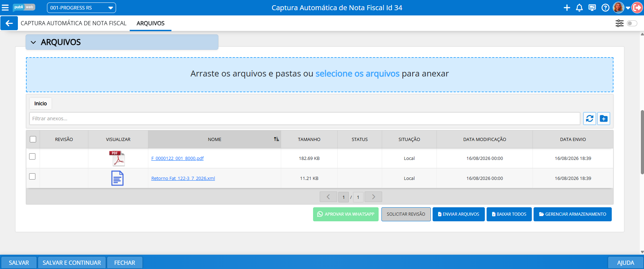Click the plus add icon in header
644x269 pixels.
[x=567, y=8]
